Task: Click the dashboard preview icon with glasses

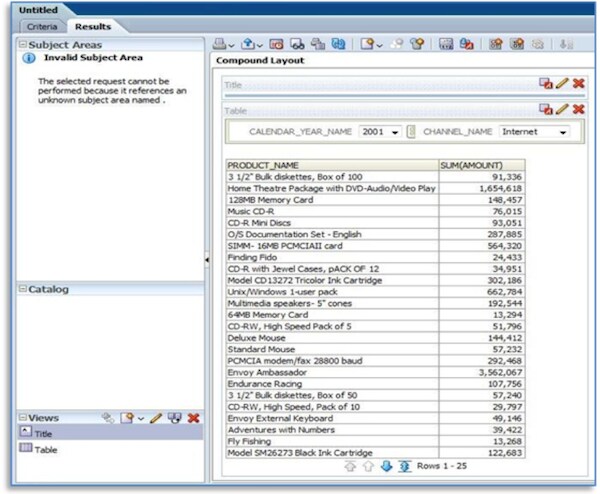Action: (x=297, y=44)
